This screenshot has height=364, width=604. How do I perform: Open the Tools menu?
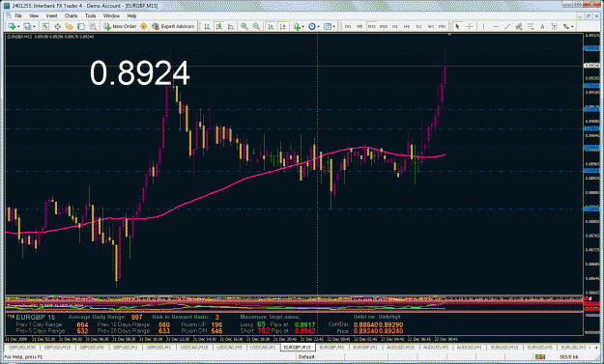(91, 15)
